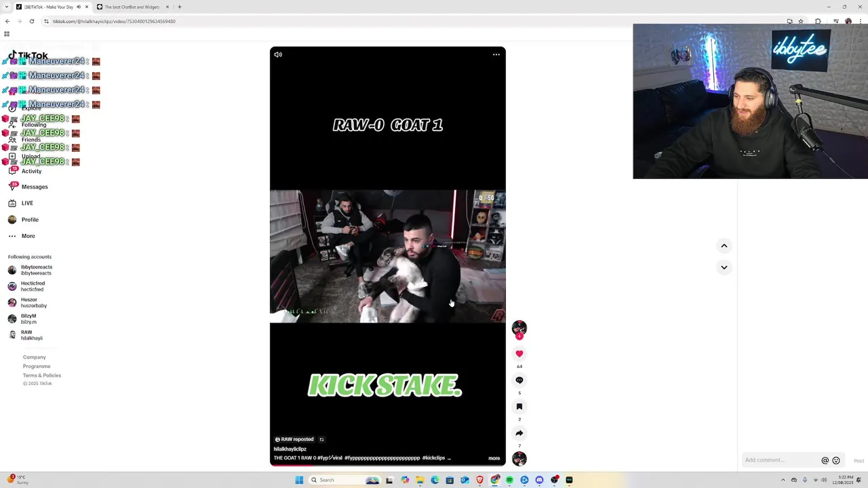Click the tiktok.com URL in address bar
Screen dimensions: 868x488
114,21
